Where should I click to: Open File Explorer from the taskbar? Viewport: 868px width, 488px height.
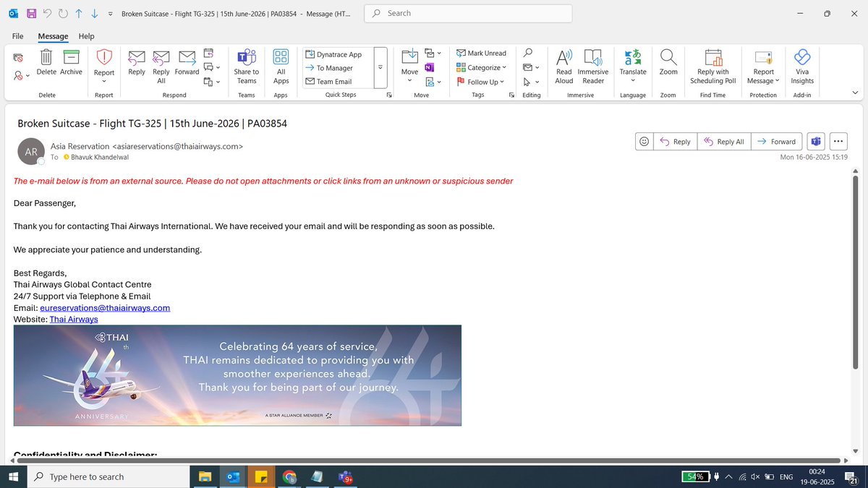tap(205, 476)
